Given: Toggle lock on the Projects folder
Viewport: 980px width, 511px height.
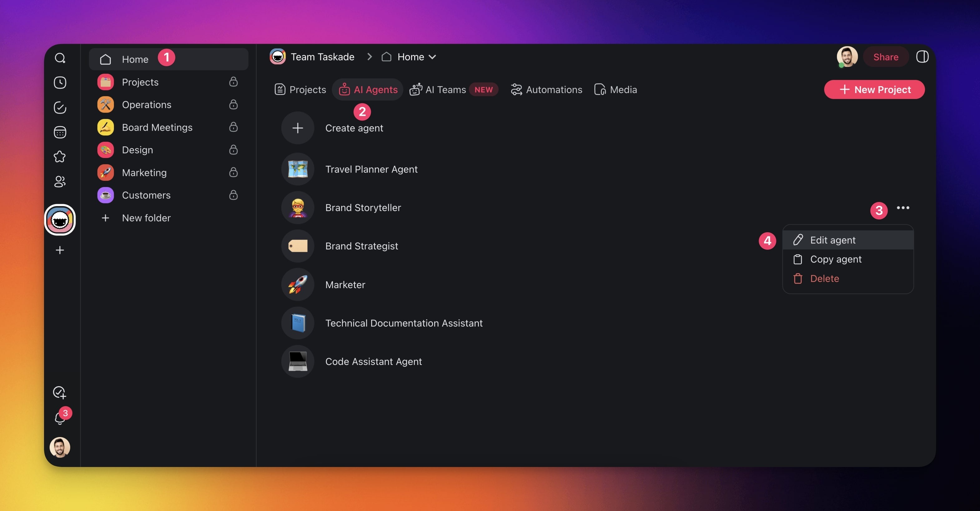Looking at the screenshot, I should [233, 82].
